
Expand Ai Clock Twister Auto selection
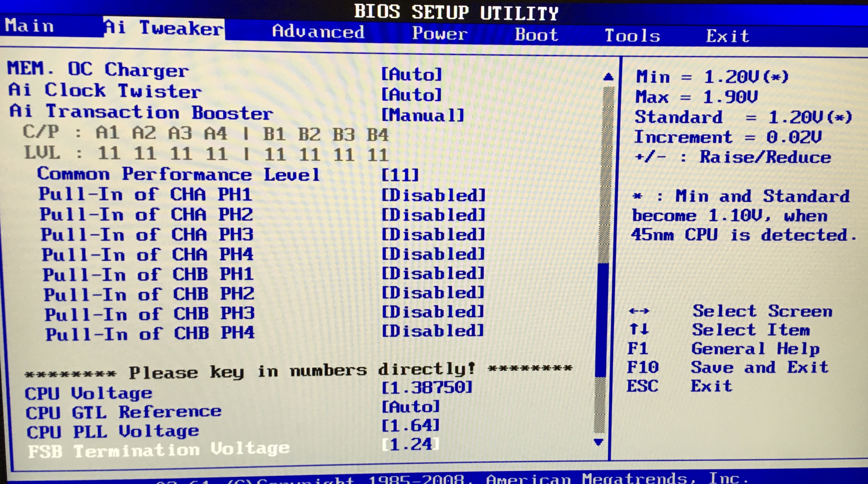pos(411,95)
